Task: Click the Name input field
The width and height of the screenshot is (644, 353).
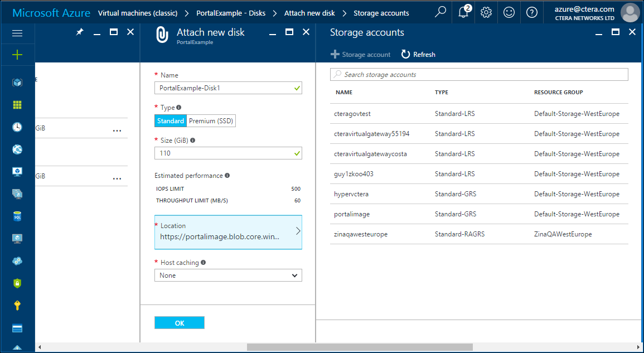Action: coord(228,88)
